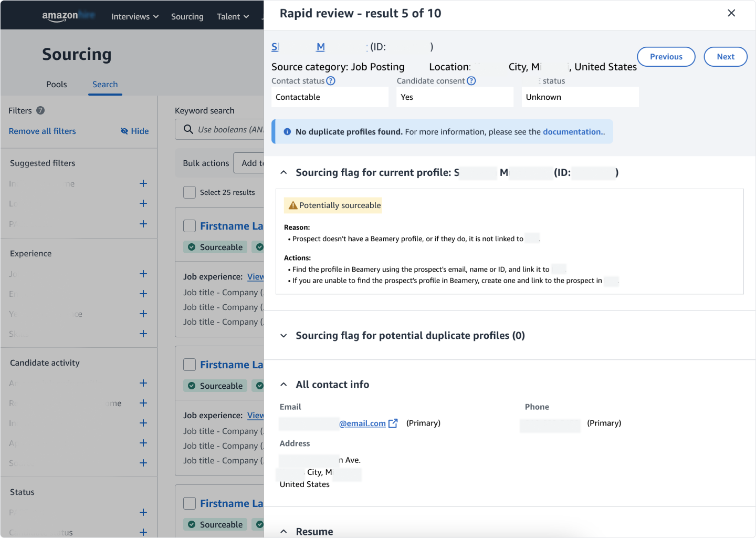The height and width of the screenshot is (538, 756).
Task: Open the Interviews dropdown menu
Action: click(135, 17)
